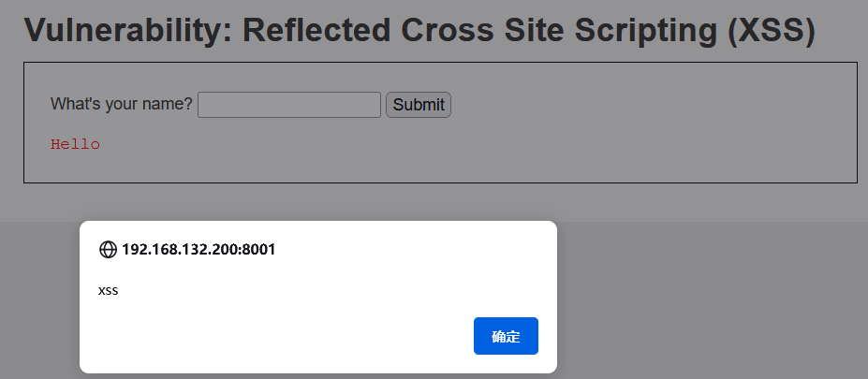Click the word "Vulnerability:" in the heading

128,30
